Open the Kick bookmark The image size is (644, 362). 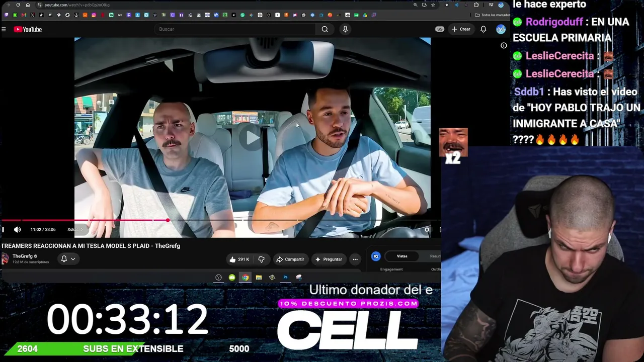(15, 15)
